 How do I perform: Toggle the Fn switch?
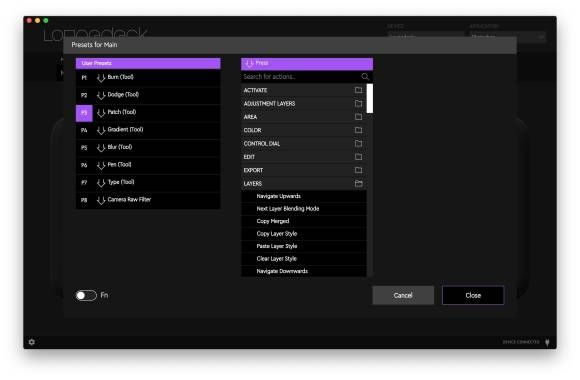coord(86,295)
